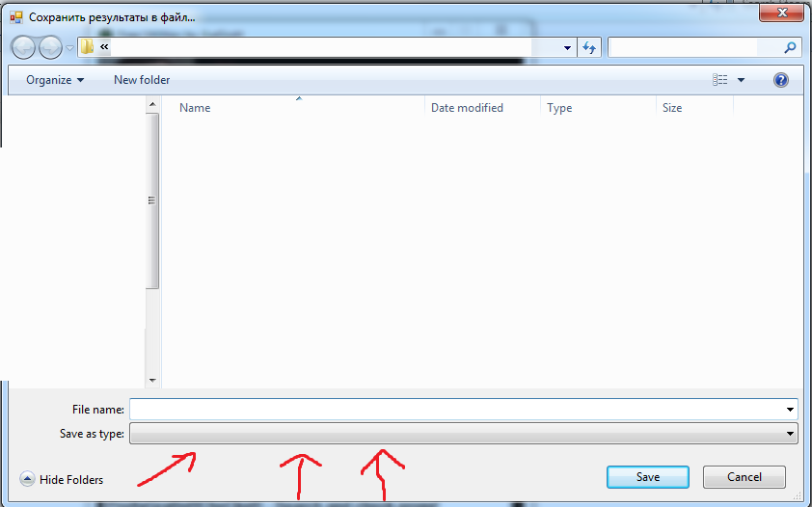Click the Forward navigation arrow
The height and width of the screenshot is (507, 812).
[50, 48]
